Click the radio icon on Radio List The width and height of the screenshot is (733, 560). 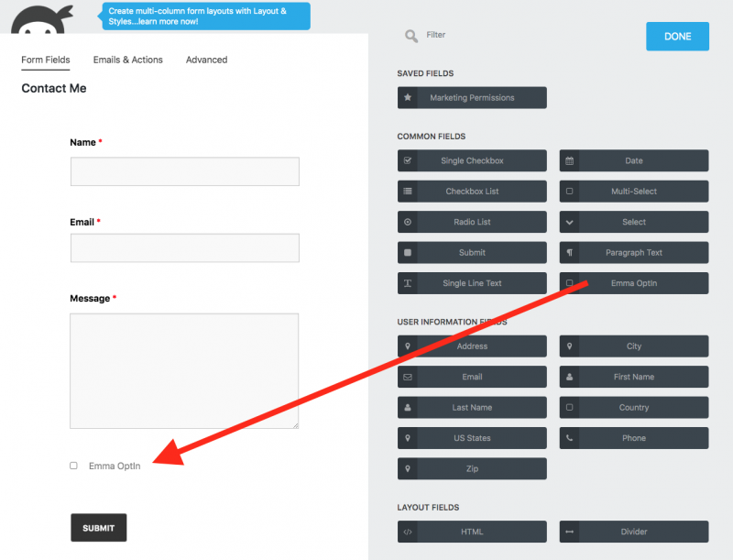[x=408, y=223]
